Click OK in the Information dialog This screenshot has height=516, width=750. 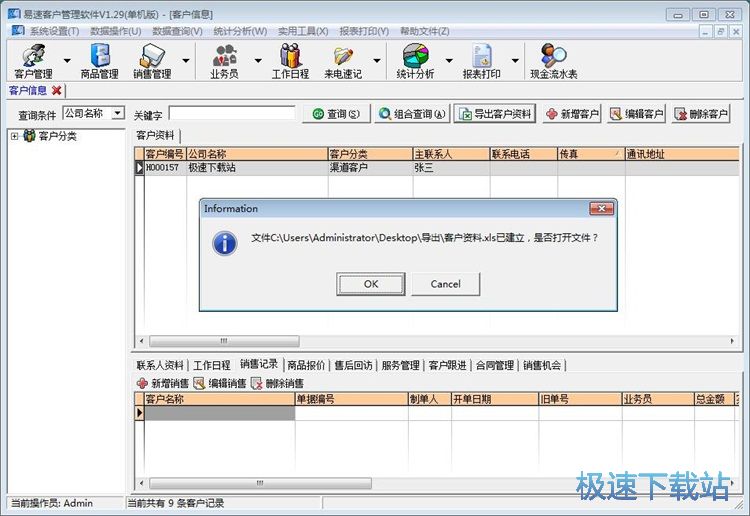pyautogui.click(x=371, y=284)
